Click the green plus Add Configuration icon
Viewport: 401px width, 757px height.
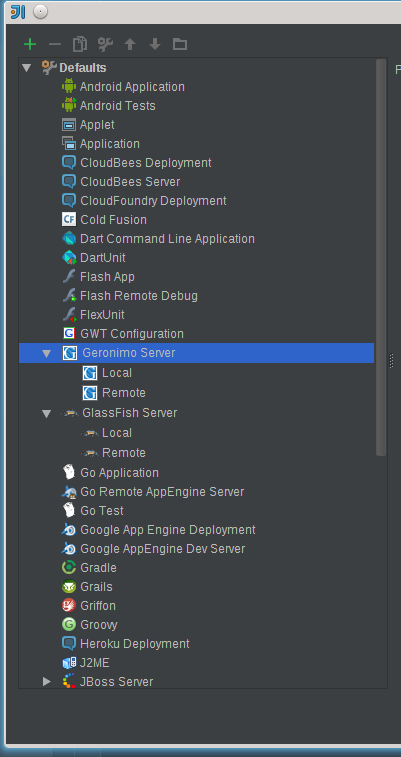click(x=30, y=44)
